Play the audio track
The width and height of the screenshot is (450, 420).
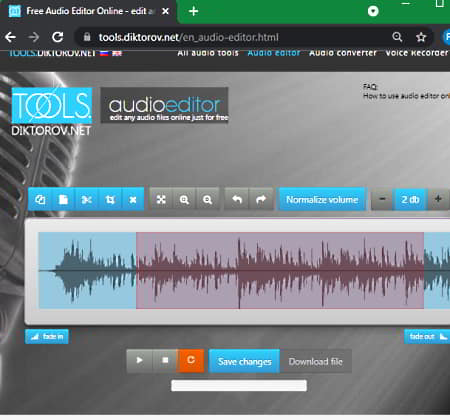click(x=140, y=361)
